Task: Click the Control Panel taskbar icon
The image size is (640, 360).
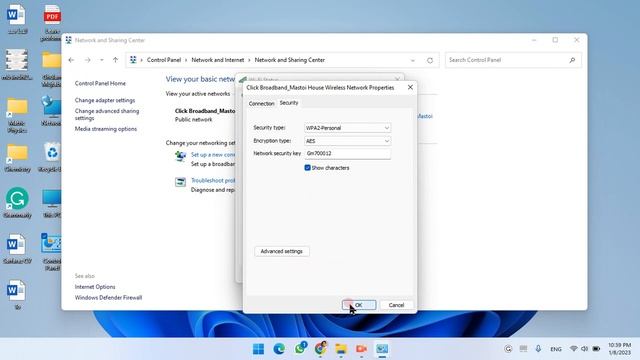Action: pyautogui.click(x=382, y=349)
